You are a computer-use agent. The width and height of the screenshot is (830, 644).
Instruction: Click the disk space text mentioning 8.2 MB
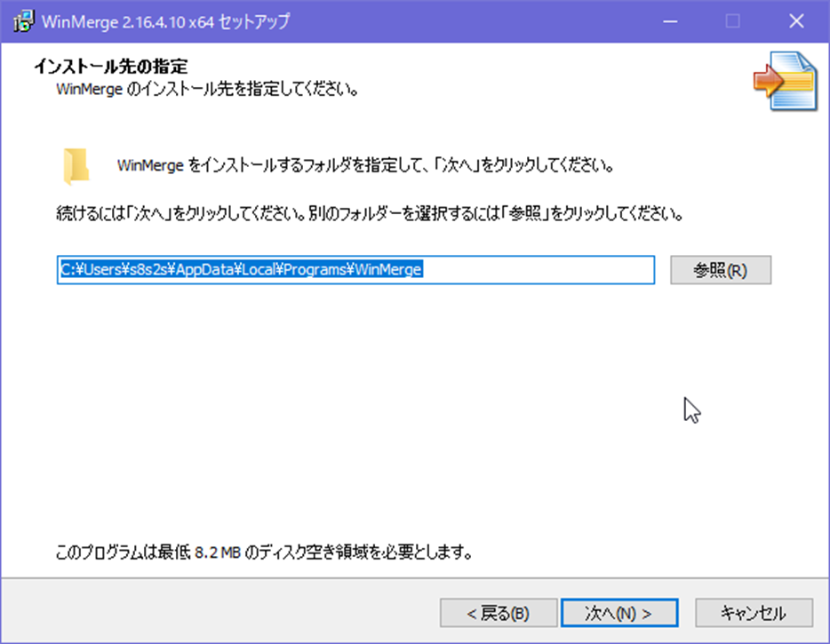tap(264, 553)
